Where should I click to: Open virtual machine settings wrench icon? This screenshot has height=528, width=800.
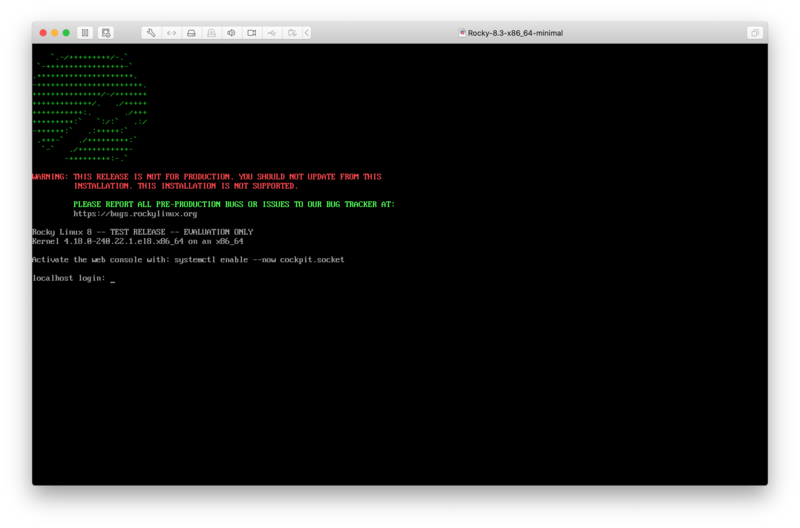151,33
